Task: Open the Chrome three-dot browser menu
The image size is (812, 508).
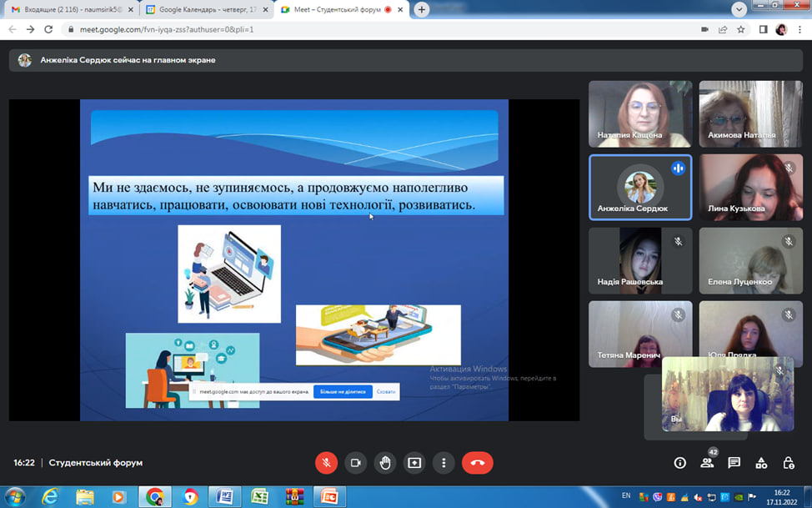Action: (x=800, y=29)
